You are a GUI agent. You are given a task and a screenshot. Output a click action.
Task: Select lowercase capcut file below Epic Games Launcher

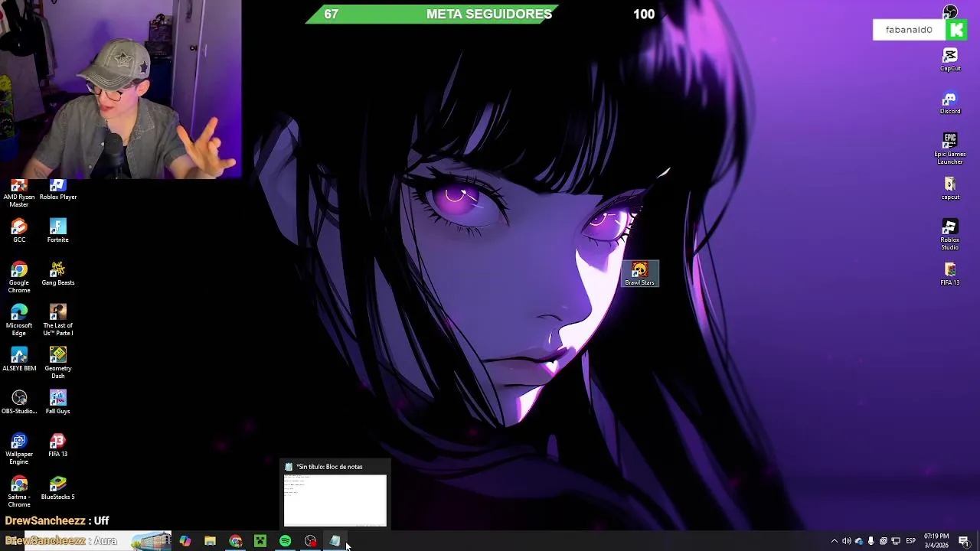(x=950, y=188)
